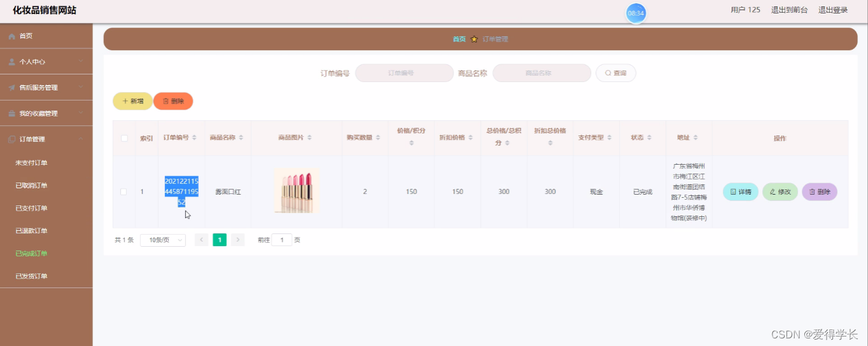The height and width of the screenshot is (346, 868).
Task: Sort by 折扣价格 column arrows
Action: click(471, 138)
